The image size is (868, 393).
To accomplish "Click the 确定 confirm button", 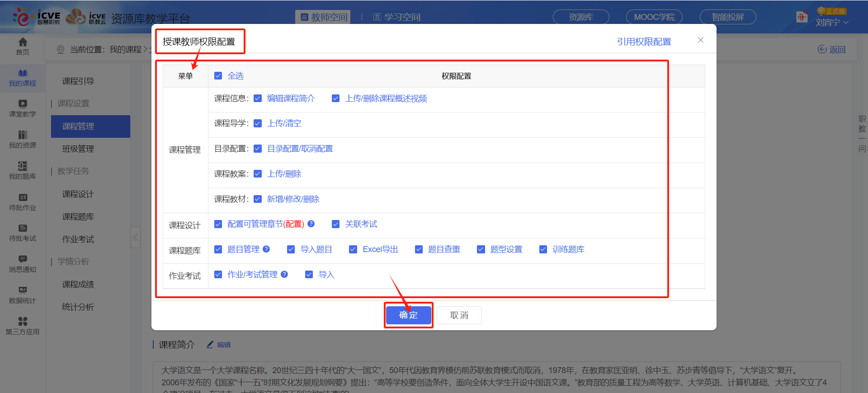I will (408, 315).
